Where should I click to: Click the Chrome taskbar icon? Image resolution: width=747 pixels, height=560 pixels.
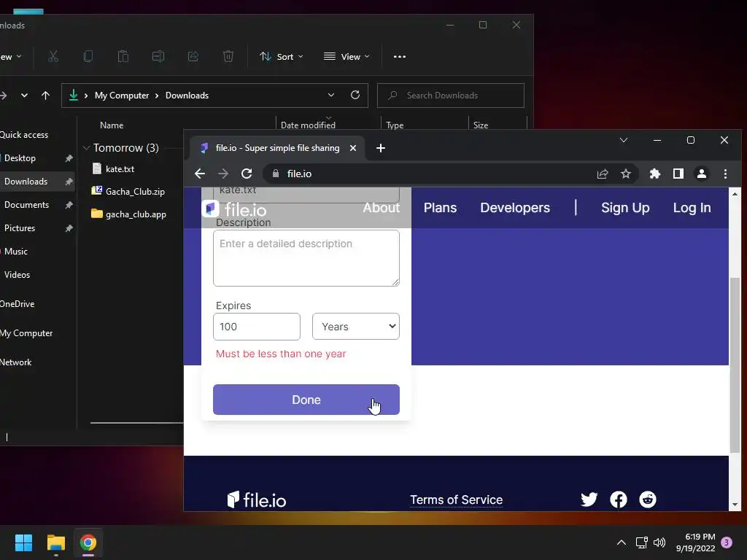(88, 542)
